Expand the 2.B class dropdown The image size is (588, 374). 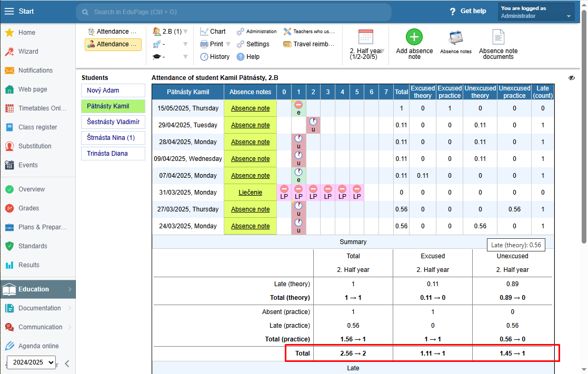(185, 32)
